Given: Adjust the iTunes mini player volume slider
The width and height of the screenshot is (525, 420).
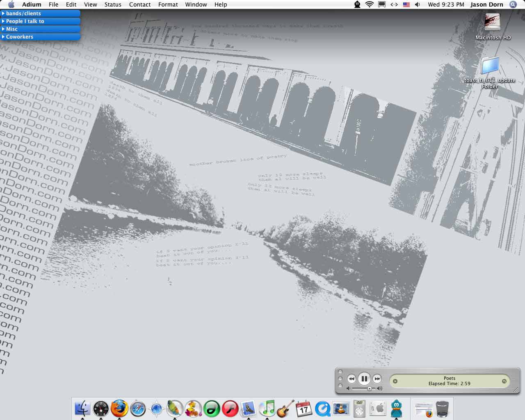Looking at the screenshot, I should (x=369, y=388).
